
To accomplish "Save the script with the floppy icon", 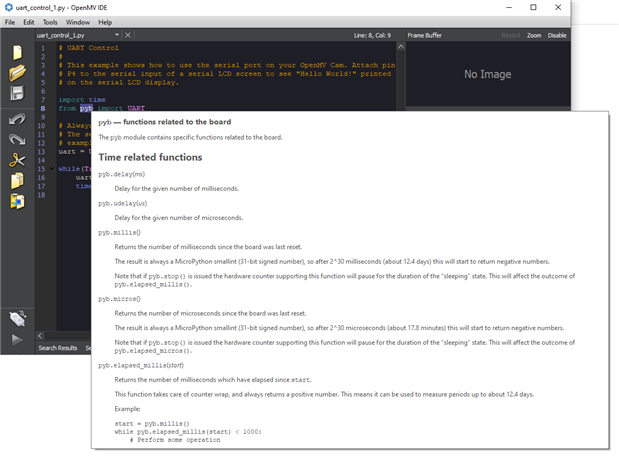I will [17, 94].
